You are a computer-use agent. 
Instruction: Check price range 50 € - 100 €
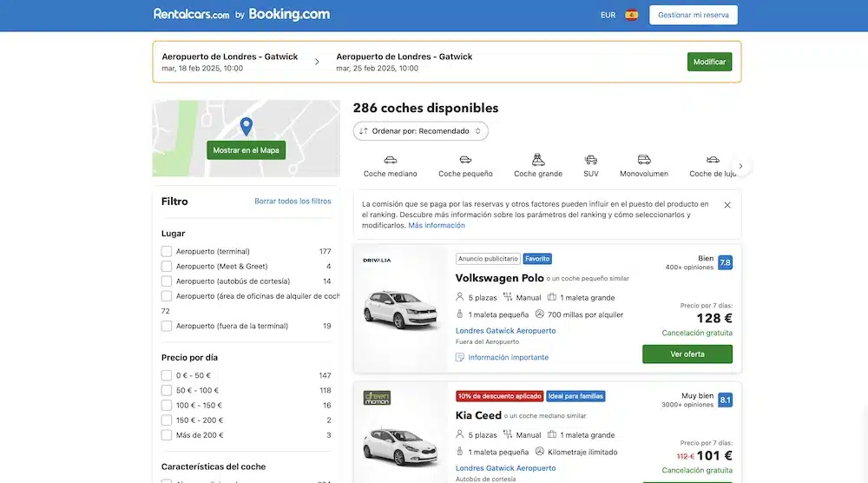167,391
